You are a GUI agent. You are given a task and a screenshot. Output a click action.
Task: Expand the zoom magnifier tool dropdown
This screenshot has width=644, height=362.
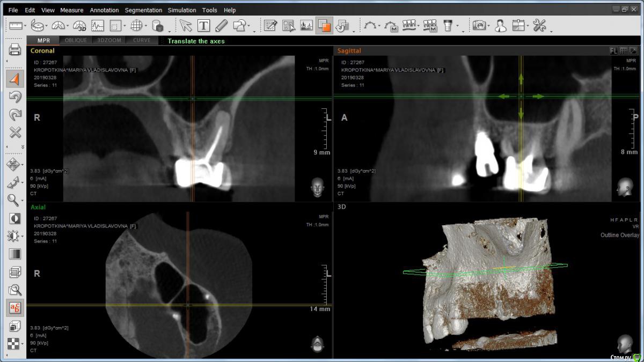(x=23, y=200)
